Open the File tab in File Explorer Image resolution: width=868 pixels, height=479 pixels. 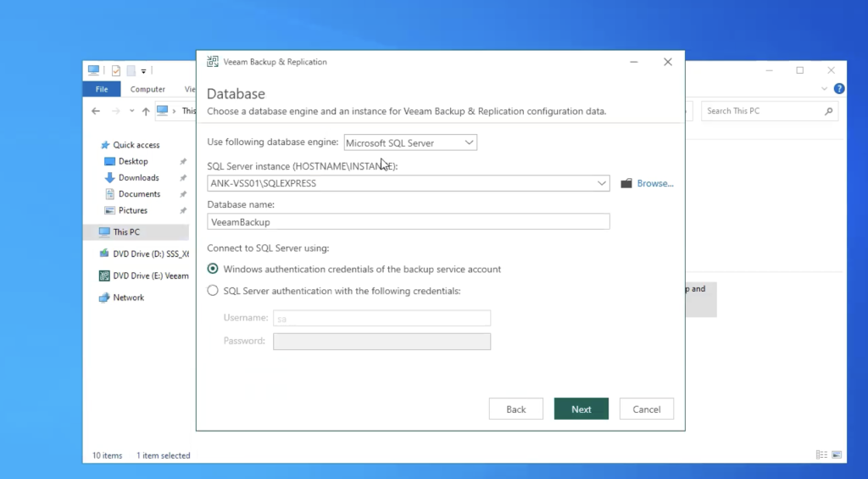102,89
